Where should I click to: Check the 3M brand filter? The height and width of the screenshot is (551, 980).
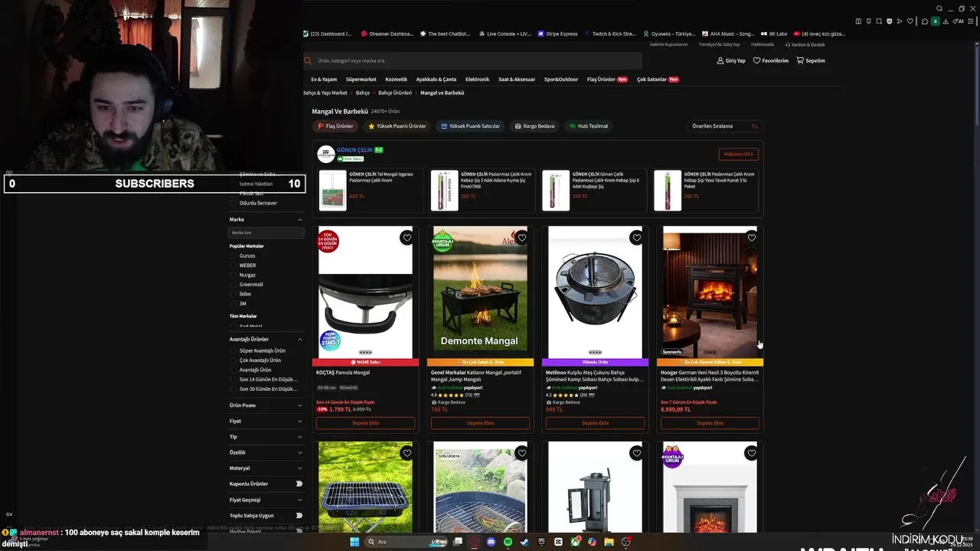tap(234, 304)
